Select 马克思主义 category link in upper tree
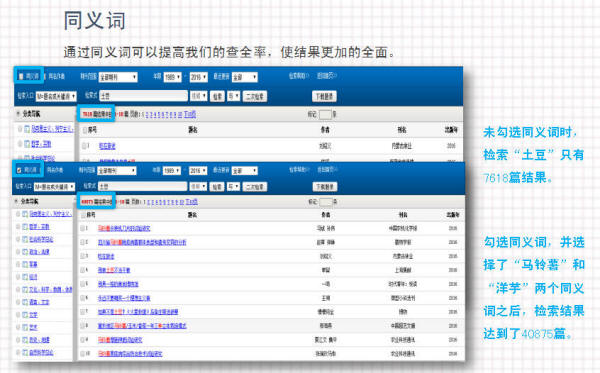The image size is (600, 373). (x=52, y=129)
